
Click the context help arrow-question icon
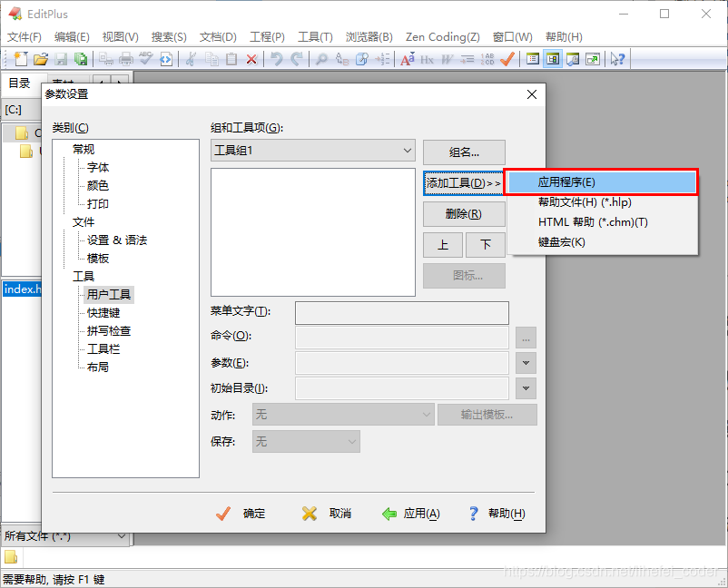pos(617,59)
